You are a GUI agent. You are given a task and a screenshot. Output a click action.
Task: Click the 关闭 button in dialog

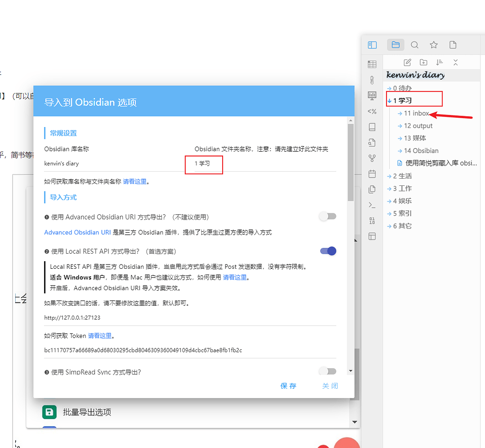point(330,386)
